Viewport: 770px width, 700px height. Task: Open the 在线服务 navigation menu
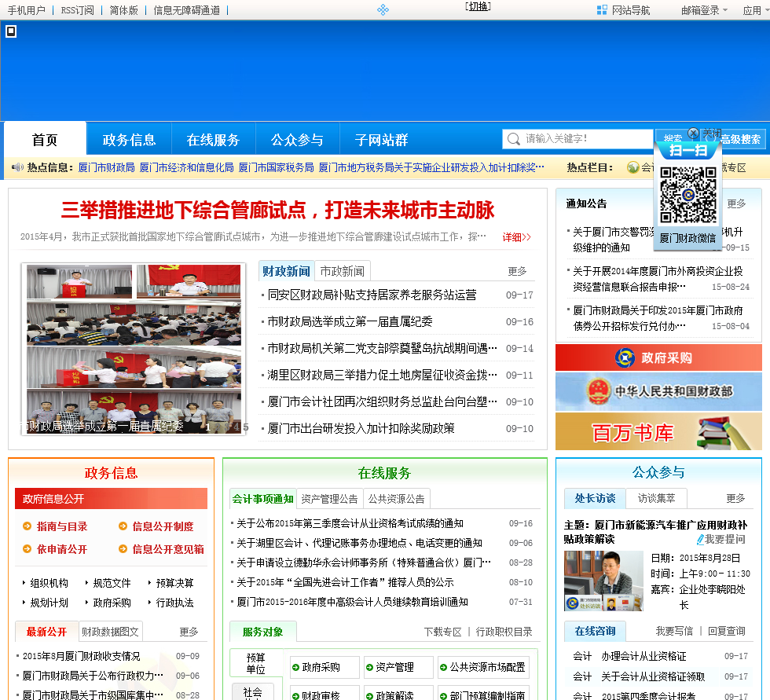(x=213, y=140)
